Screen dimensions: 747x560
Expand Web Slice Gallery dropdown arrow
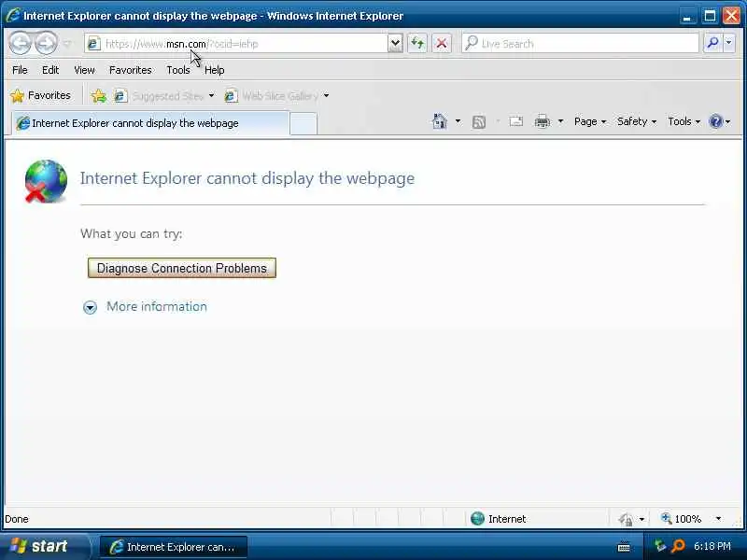326,96
